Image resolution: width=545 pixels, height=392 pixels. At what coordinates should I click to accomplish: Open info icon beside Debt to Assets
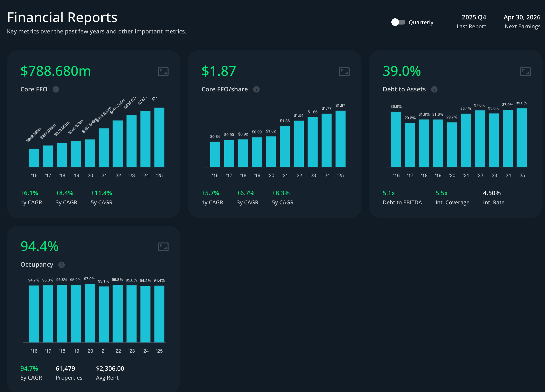(x=434, y=89)
